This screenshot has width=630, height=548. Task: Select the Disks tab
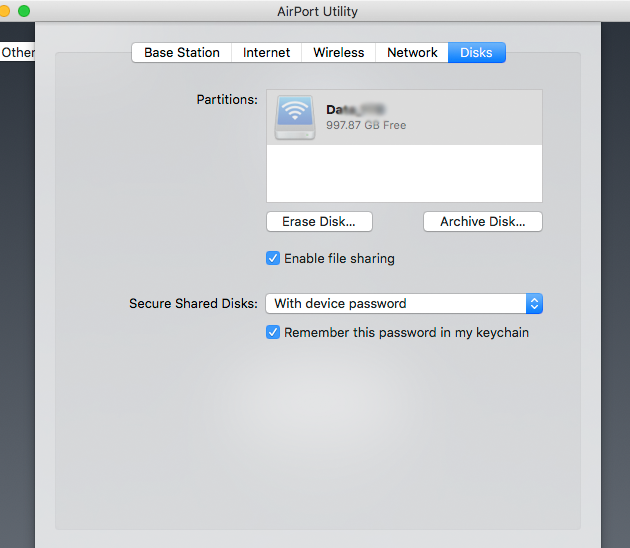click(x=477, y=53)
